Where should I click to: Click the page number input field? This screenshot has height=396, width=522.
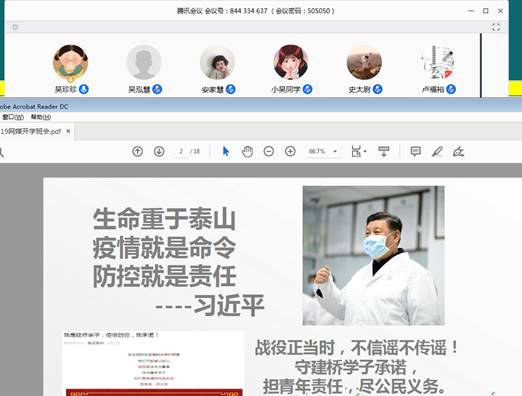click(181, 151)
